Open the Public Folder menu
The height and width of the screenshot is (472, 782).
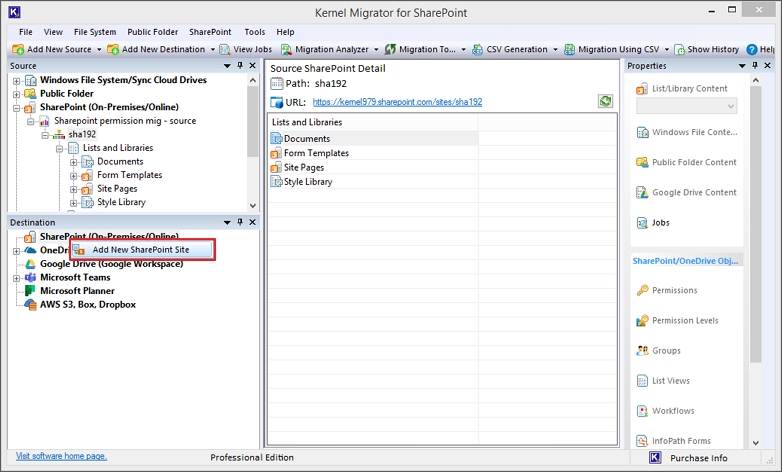coord(152,32)
